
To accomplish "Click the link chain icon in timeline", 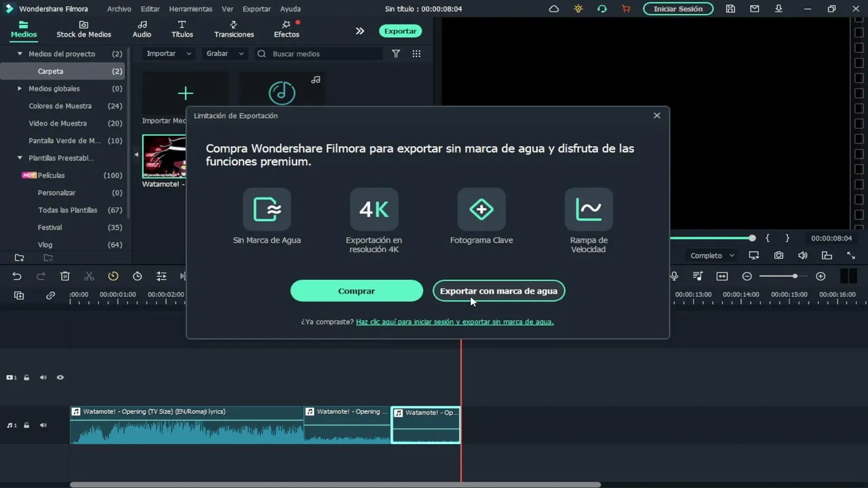I will click(50, 296).
